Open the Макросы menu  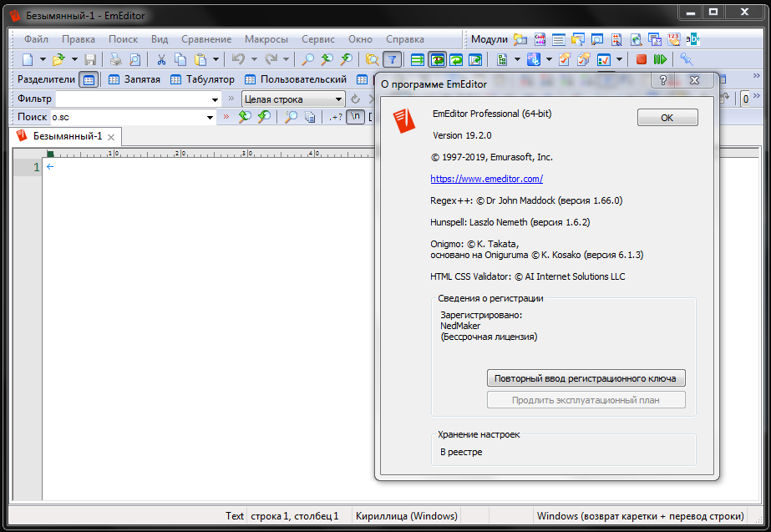point(266,39)
